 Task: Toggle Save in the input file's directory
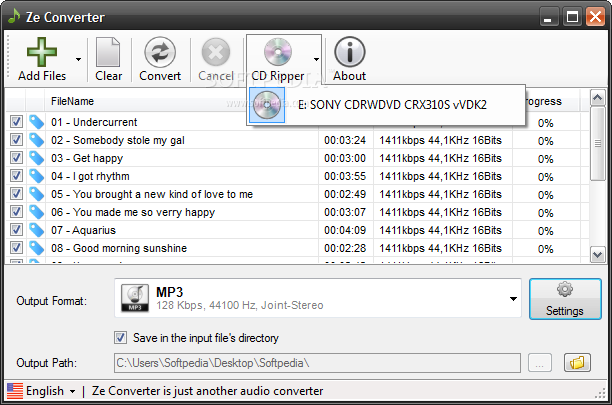pyautogui.click(x=121, y=338)
